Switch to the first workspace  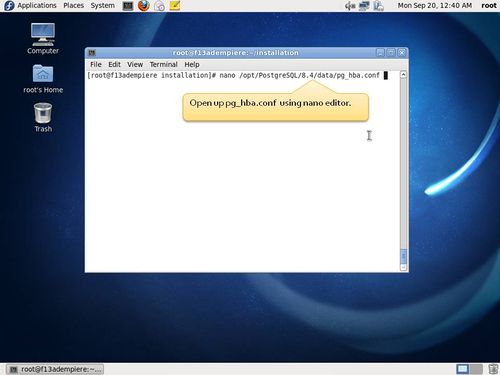[x=463, y=369]
